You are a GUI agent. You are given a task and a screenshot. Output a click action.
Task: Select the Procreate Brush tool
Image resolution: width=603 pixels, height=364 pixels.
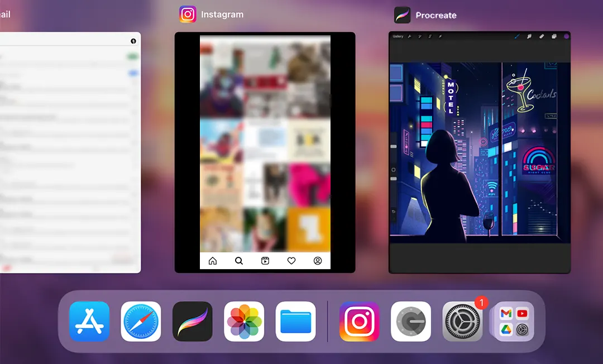517,36
